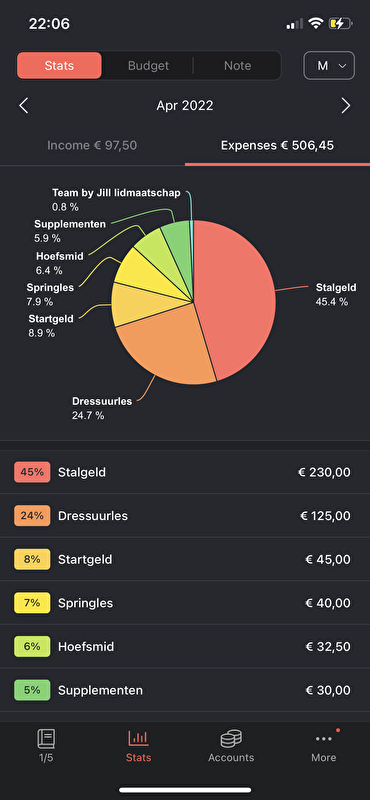
Task: Select the Expenses € 506,45 tab
Action: pos(277,145)
